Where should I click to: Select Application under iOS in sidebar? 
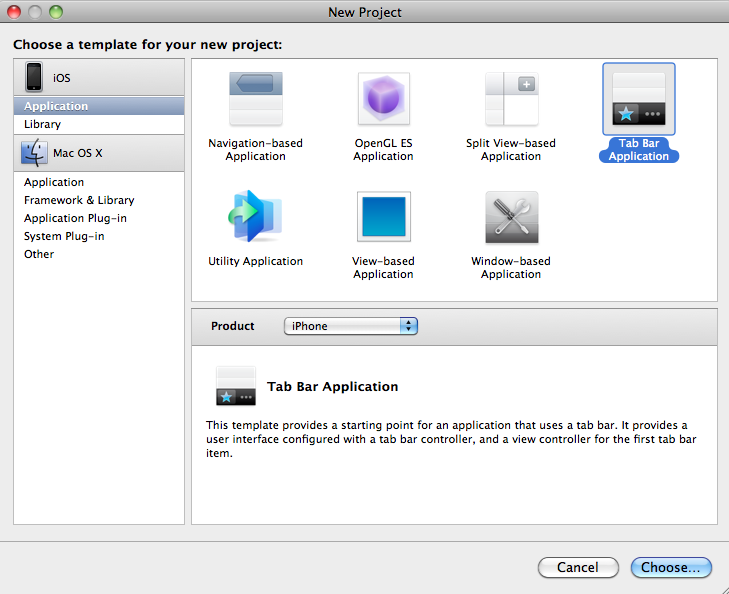[99, 106]
